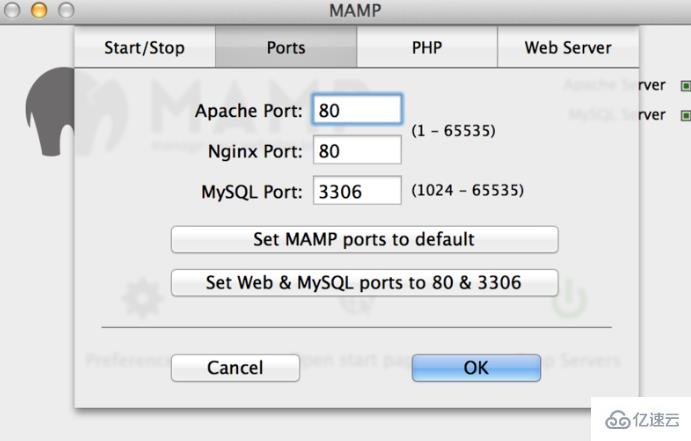Open the Web Server tab
The width and height of the screenshot is (691, 441).
(568, 47)
